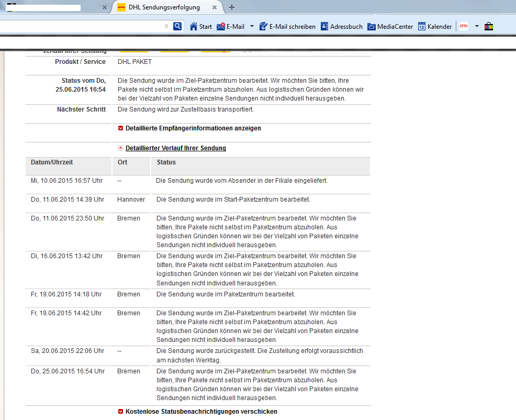Viewport: 516px width, 420px height.
Task: Click the search magnifier icon in toolbar
Action: [x=177, y=26]
